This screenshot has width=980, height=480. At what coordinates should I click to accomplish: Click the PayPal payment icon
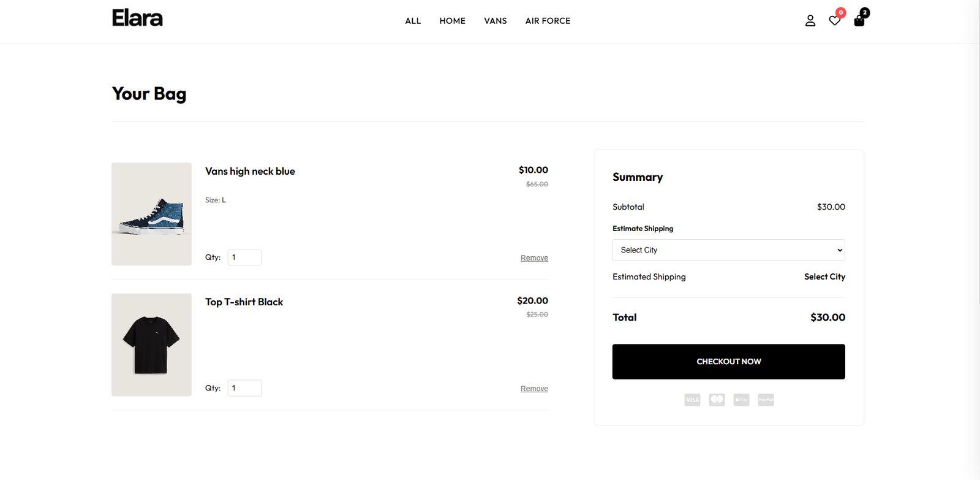pyautogui.click(x=766, y=400)
